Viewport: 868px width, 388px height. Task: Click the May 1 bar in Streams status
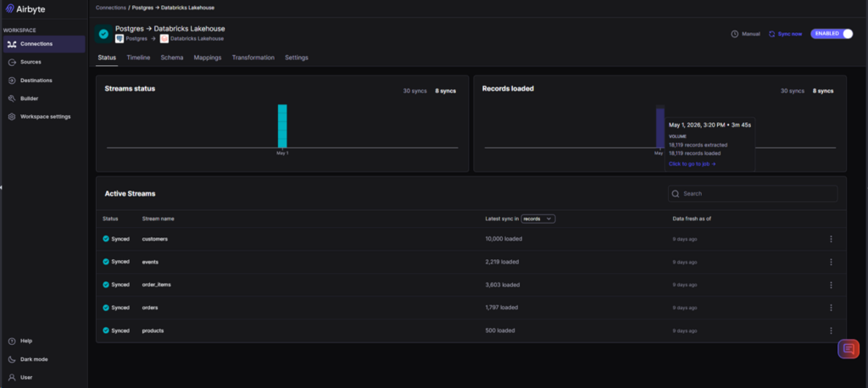click(x=282, y=125)
